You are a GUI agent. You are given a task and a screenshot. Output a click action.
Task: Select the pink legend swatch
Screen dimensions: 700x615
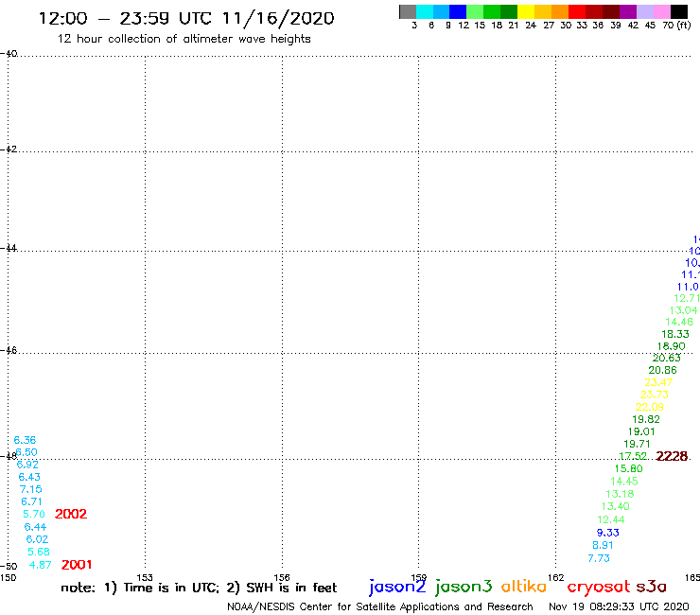coord(661,11)
